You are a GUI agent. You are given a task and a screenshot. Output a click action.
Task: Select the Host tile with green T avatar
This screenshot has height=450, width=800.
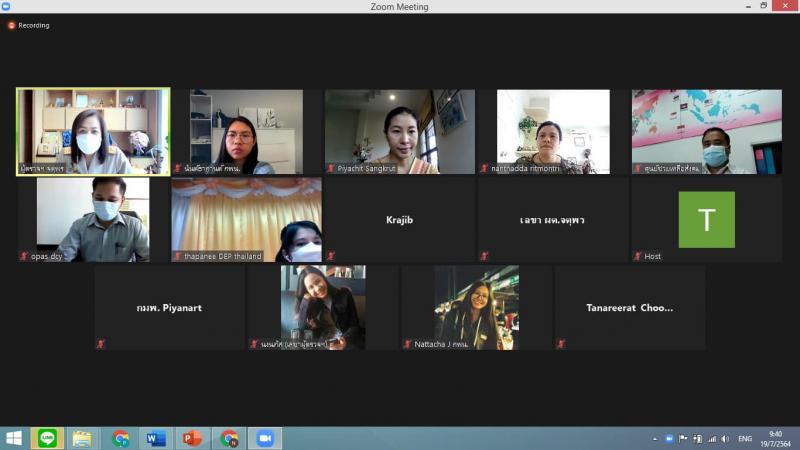(707, 219)
